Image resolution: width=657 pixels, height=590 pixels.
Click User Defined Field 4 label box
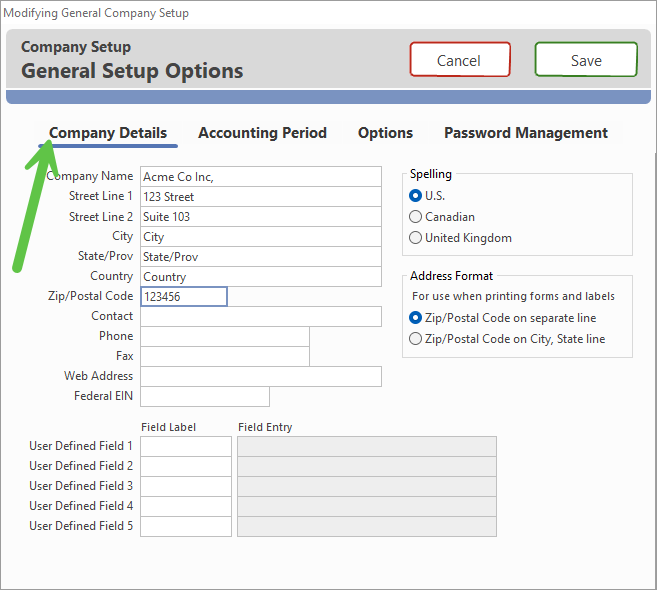(186, 506)
